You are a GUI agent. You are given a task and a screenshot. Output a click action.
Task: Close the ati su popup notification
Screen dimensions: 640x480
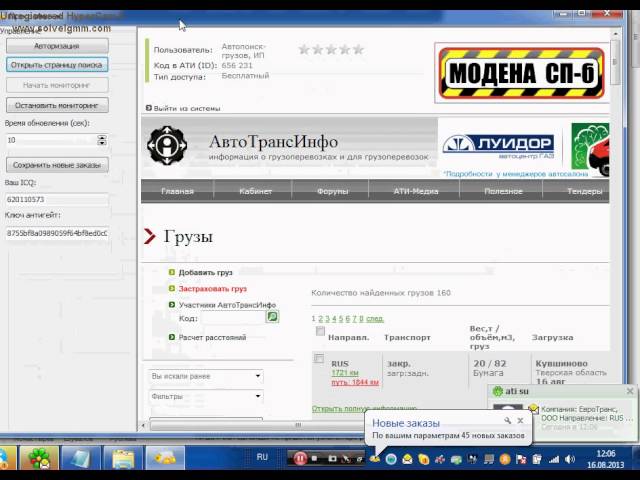click(x=630, y=391)
